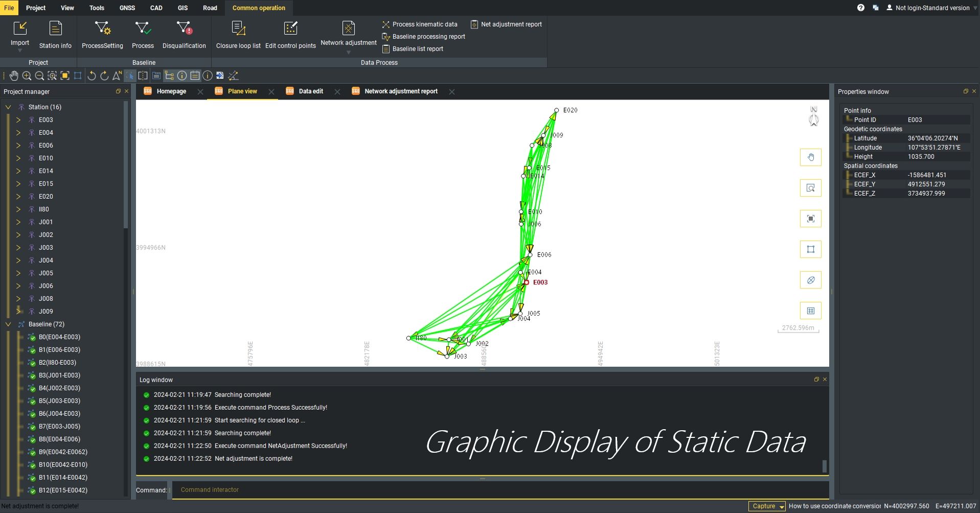Click the full extent view icon
The image size is (980, 513).
coord(65,76)
